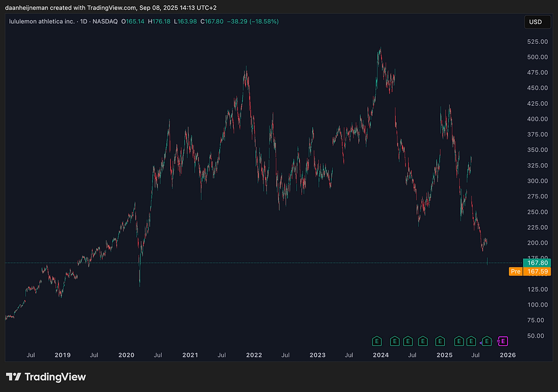Click the 2024 label on time axis

[381, 355]
